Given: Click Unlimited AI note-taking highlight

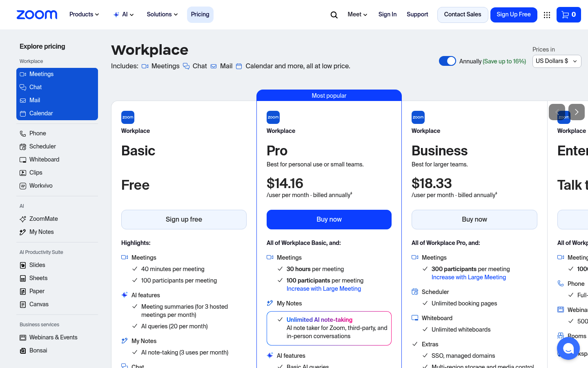Looking at the screenshot, I should (x=319, y=320).
